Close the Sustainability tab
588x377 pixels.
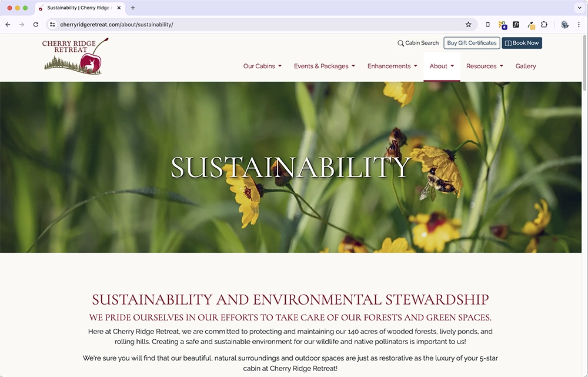click(x=119, y=8)
